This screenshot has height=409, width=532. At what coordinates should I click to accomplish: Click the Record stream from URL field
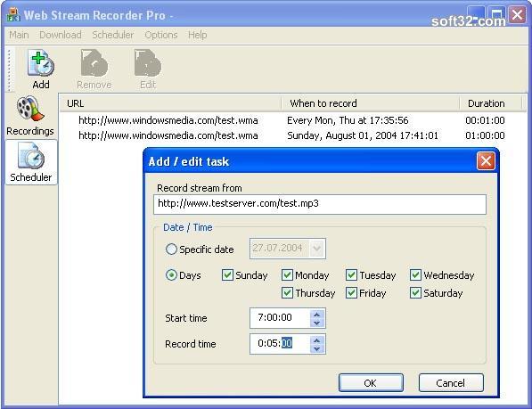[x=320, y=204]
